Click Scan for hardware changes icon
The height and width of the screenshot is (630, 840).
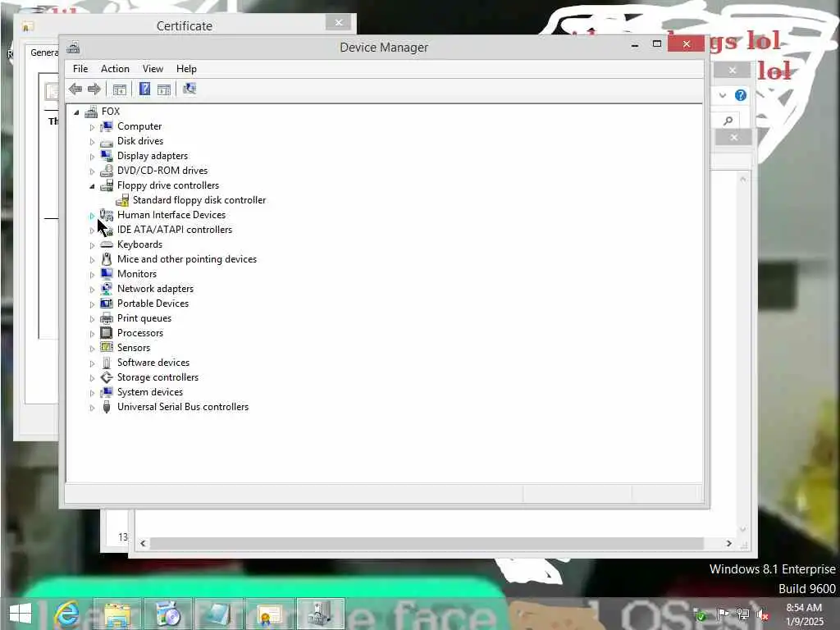(189, 89)
